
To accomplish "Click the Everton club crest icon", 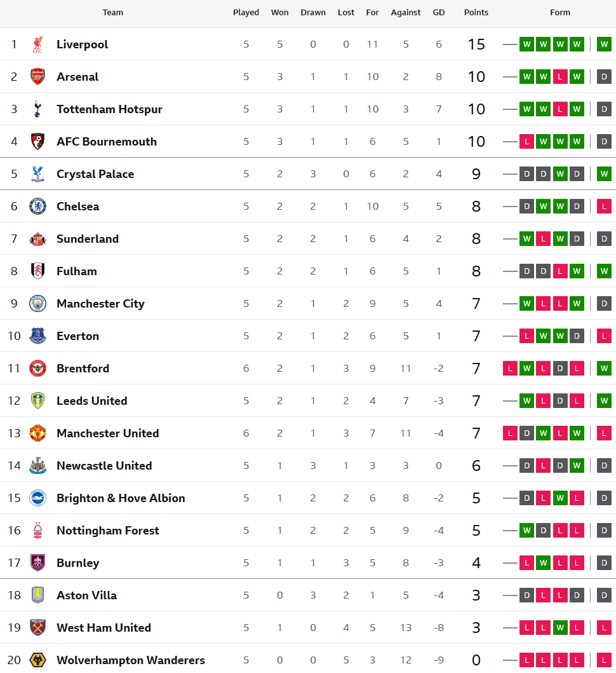I will 38,336.
